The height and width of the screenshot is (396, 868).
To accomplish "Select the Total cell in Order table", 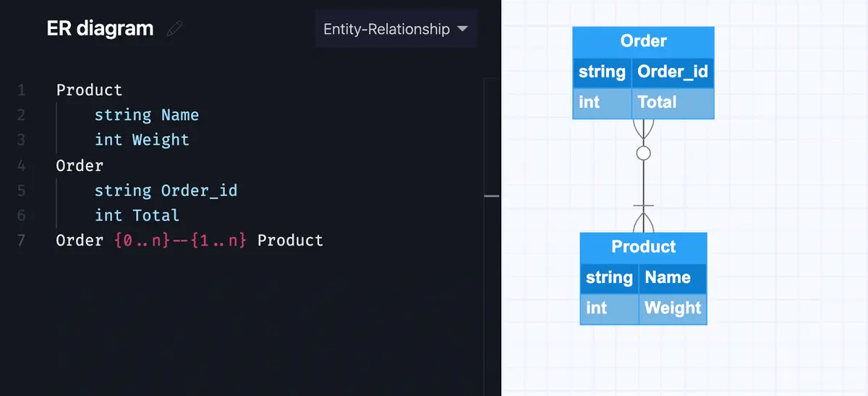I will tap(673, 103).
